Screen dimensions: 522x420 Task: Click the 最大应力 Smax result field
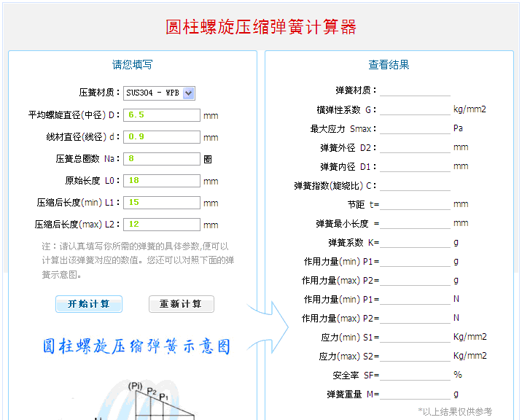415,128
